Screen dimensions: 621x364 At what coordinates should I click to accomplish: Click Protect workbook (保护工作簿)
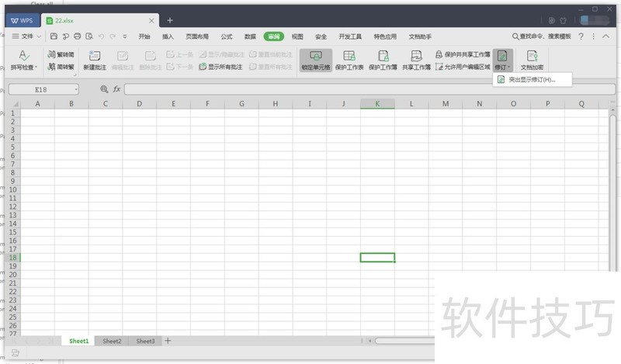[383, 61]
